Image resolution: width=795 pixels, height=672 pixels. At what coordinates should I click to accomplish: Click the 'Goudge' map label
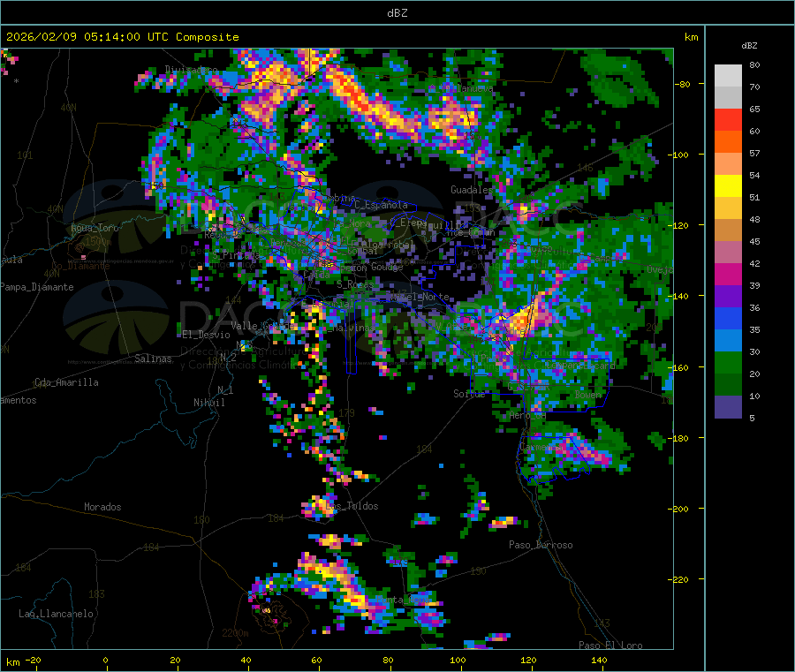coord(387,267)
